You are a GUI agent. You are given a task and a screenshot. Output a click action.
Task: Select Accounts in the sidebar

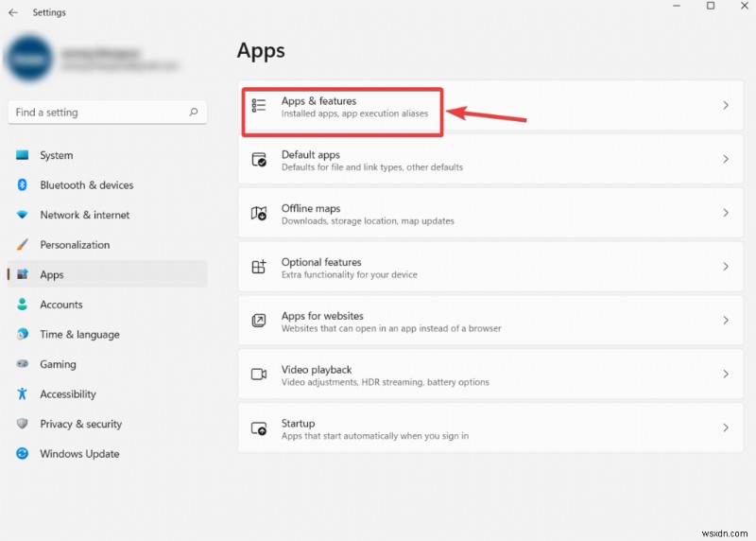108,304
